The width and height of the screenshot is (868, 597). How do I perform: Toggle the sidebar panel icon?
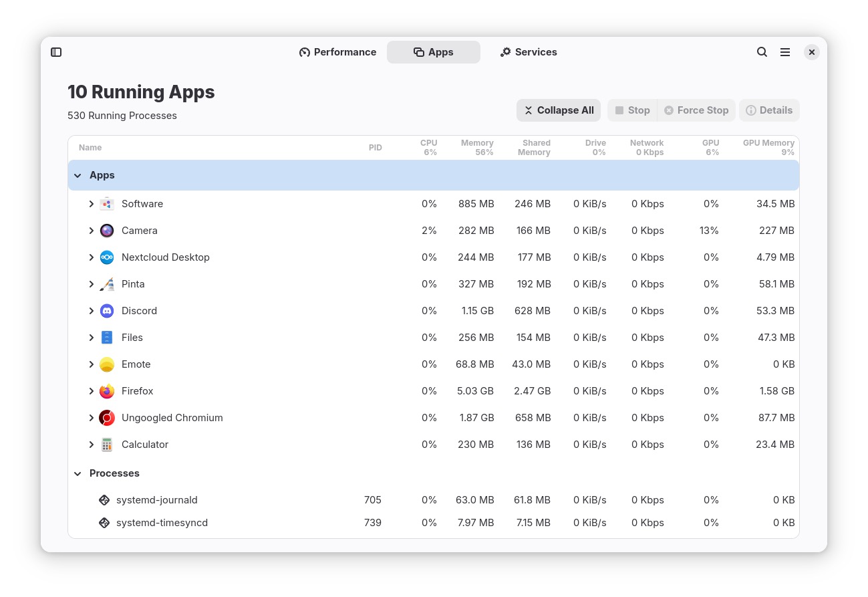[x=56, y=52]
